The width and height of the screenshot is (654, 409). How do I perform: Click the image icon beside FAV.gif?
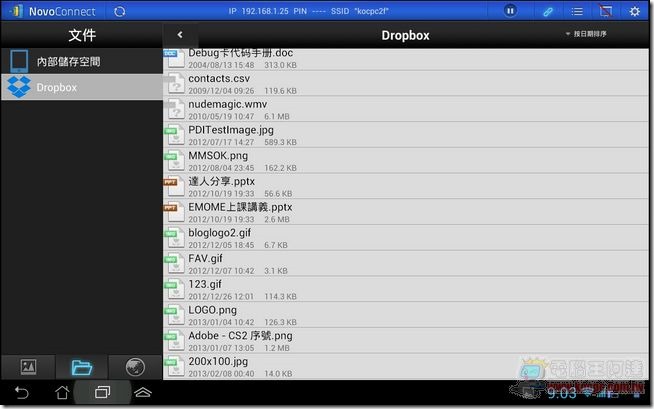coord(174,264)
